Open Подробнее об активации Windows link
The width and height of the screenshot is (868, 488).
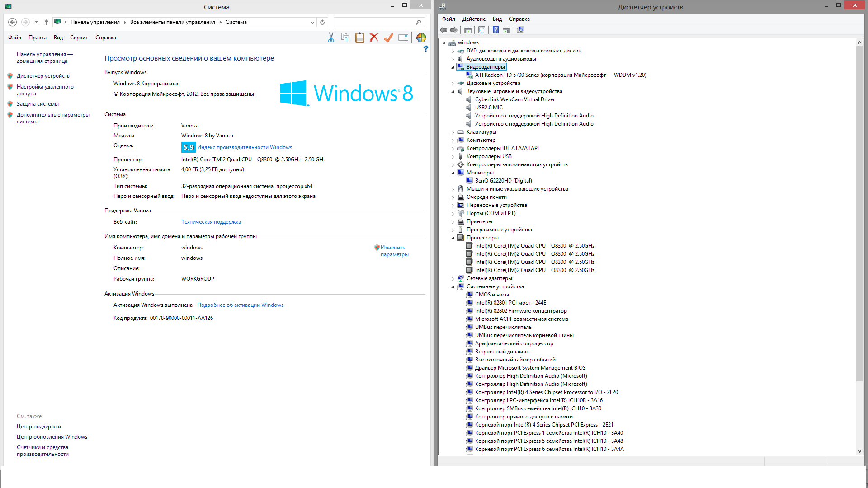tap(240, 305)
